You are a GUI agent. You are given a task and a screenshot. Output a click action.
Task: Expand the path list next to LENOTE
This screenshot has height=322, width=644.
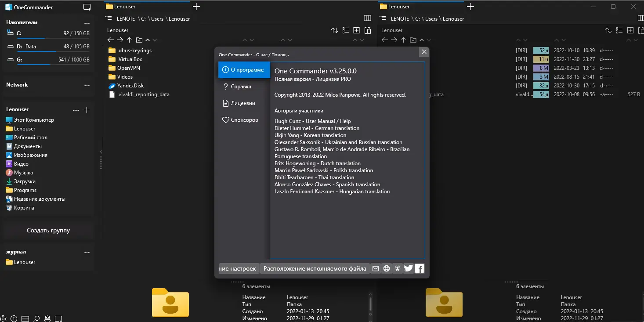pos(109,18)
